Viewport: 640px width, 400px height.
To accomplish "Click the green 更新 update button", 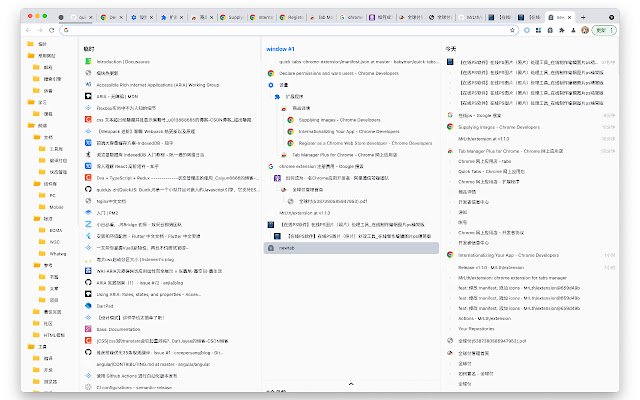I will point(604,30).
